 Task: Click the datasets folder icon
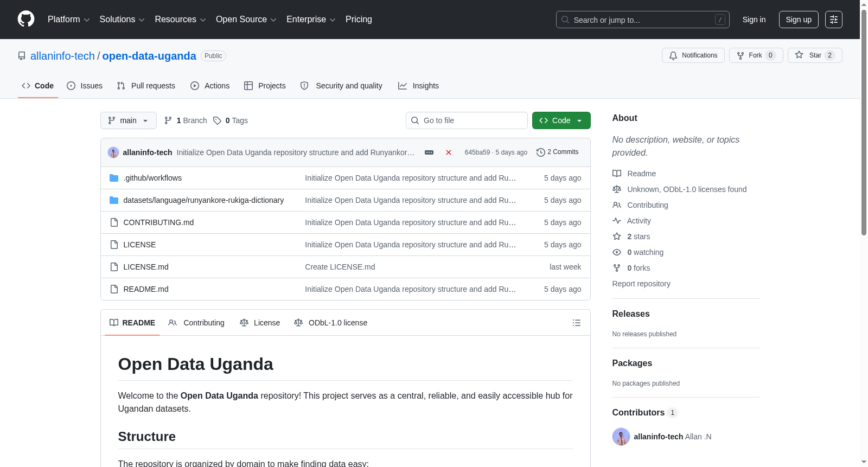114,200
